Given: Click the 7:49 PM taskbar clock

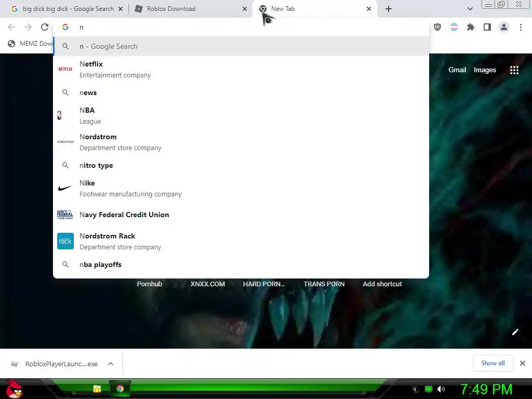Looking at the screenshot, I should pyautogui.click(x=486, y=389).
